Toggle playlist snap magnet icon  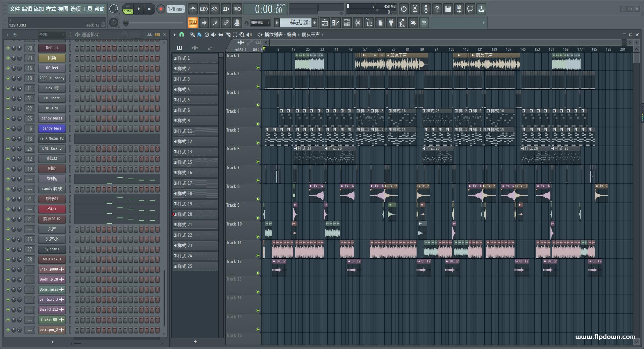[x=181, y=35]
